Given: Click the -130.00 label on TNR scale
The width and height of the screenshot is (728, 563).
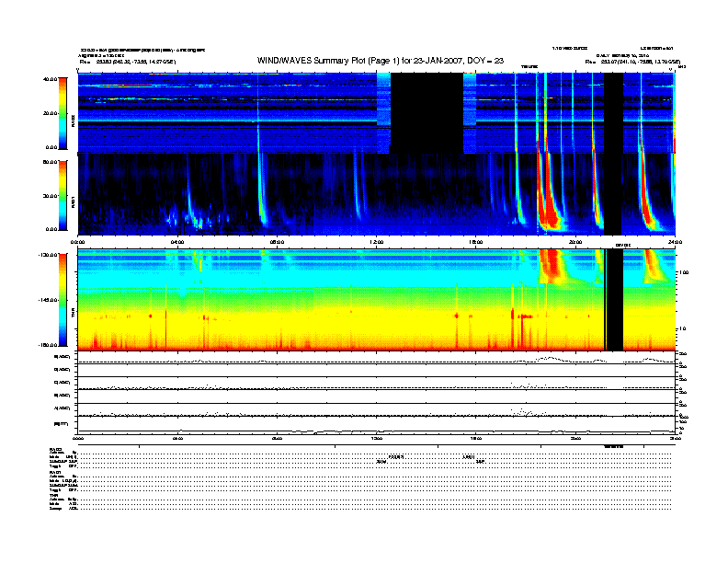Looking at the screenshot, I should coord(49,255).
